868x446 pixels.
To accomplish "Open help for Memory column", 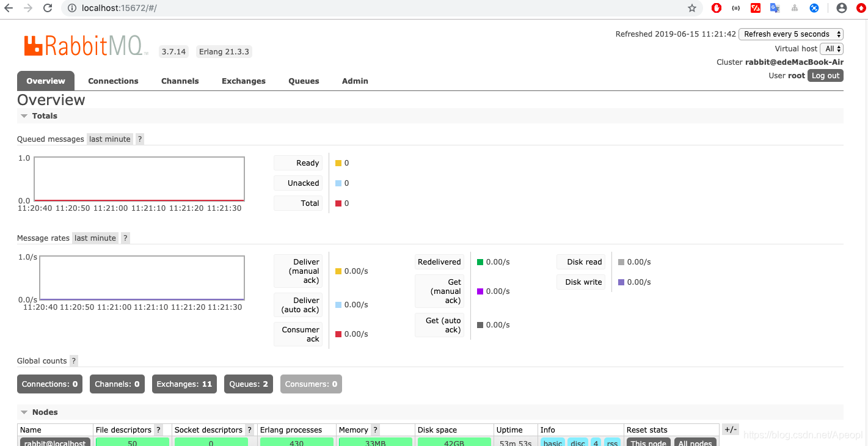I will 376,430.
